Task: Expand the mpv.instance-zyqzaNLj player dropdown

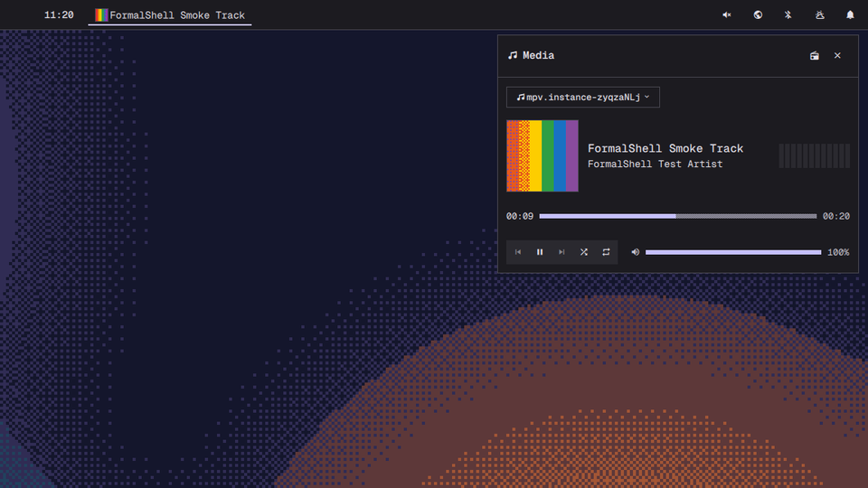Action: (x=583, y=97)
